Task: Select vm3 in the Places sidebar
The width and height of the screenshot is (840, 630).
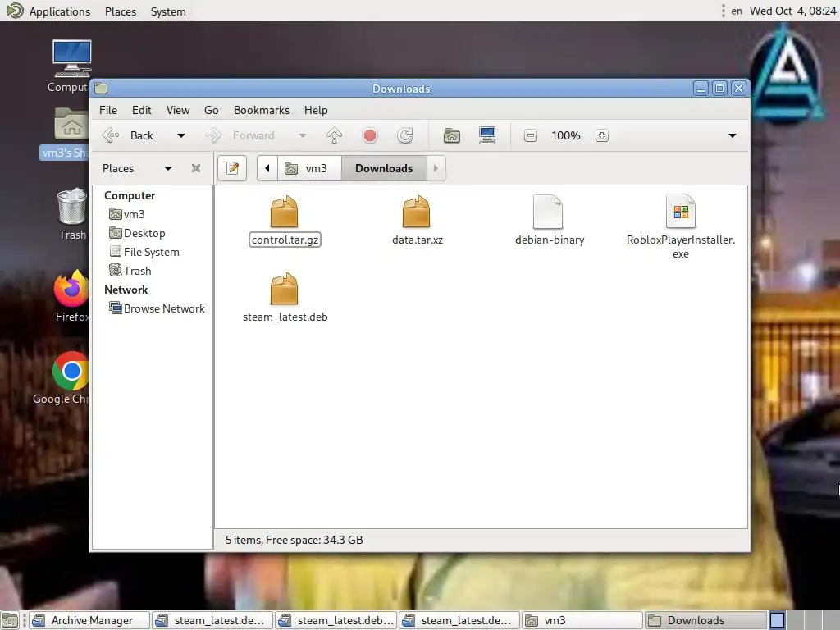Action: point(127,214)
